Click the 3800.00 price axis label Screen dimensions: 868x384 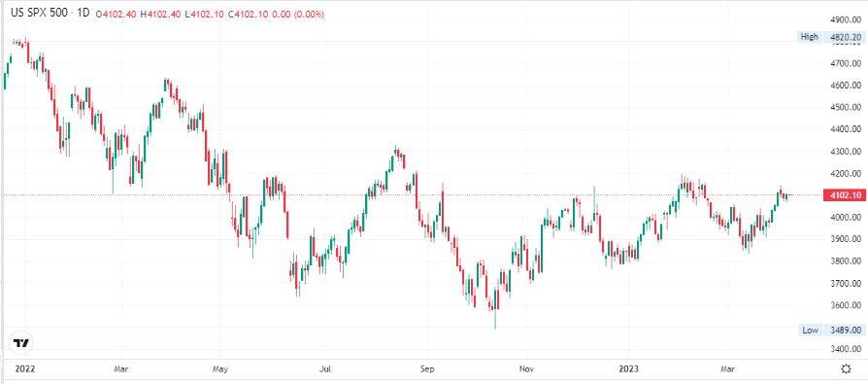[x=846, y=261]
